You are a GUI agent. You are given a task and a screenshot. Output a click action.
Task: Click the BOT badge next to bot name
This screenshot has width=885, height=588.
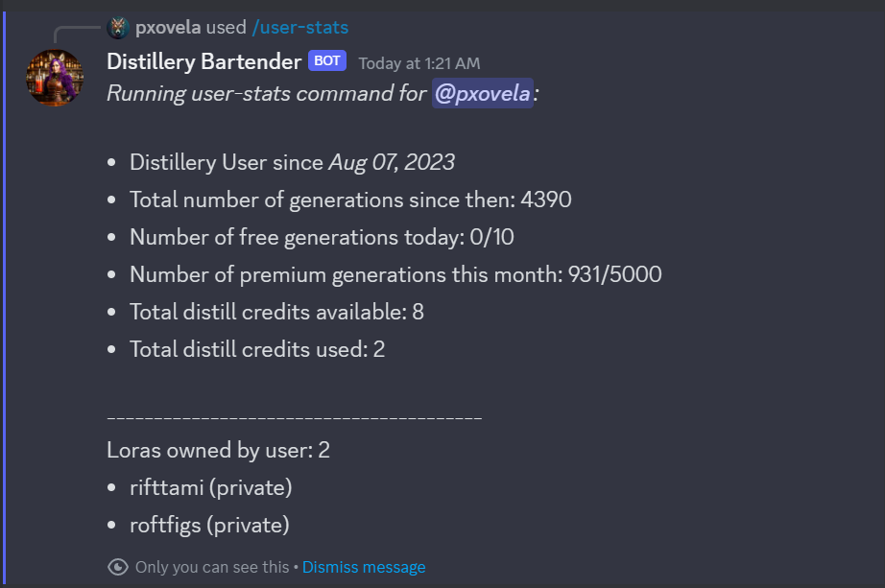[x=327, y=59]
